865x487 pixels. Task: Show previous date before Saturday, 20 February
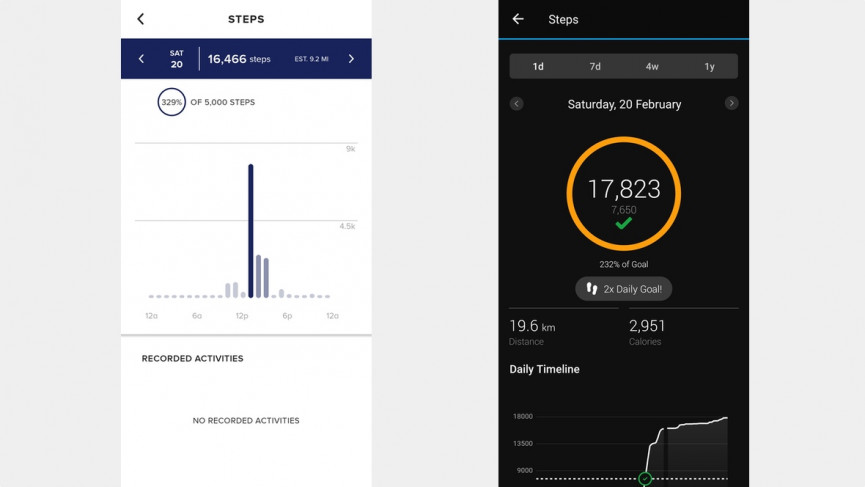(516, 104)
